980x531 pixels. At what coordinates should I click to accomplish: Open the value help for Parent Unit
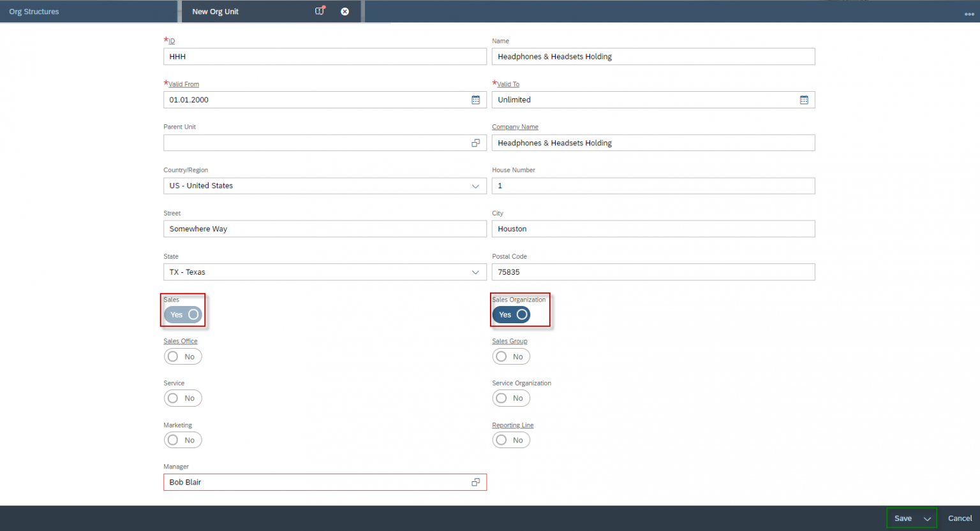pyautogui.click(x=475, y=142)
